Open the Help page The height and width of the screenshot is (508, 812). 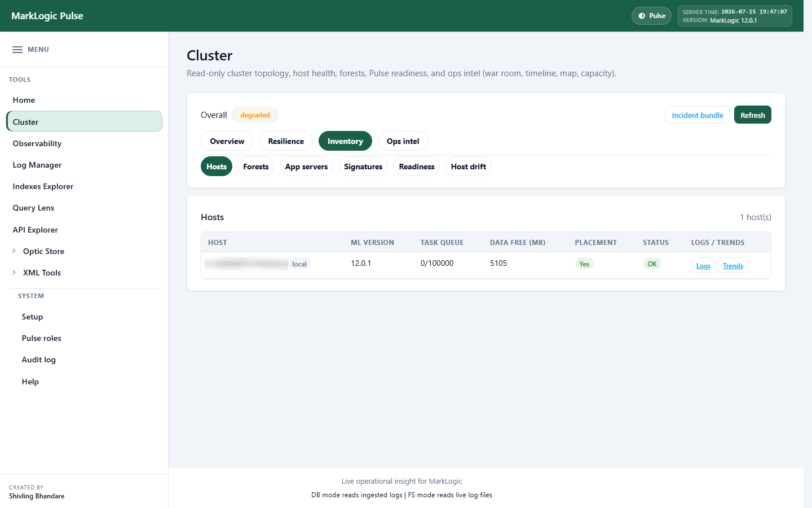30,382
